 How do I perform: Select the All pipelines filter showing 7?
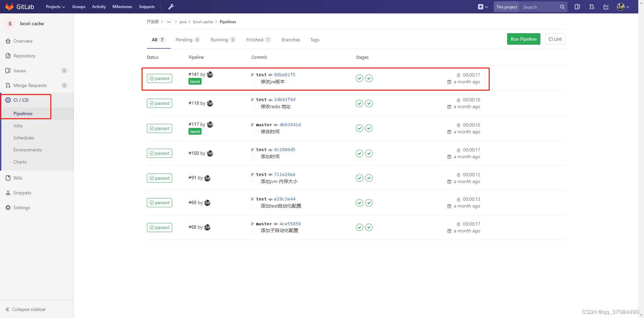(x=158, y=39)
